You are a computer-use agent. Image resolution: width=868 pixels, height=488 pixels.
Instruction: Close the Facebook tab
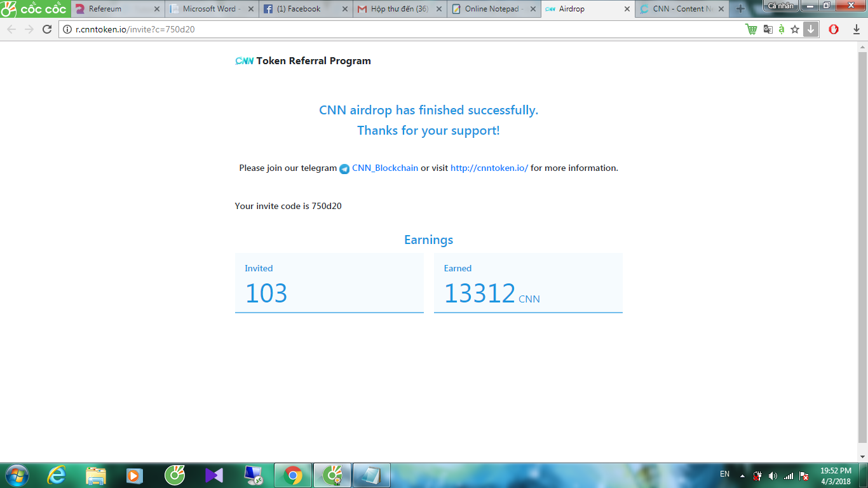pyautogui.click(x=345, y=9)
